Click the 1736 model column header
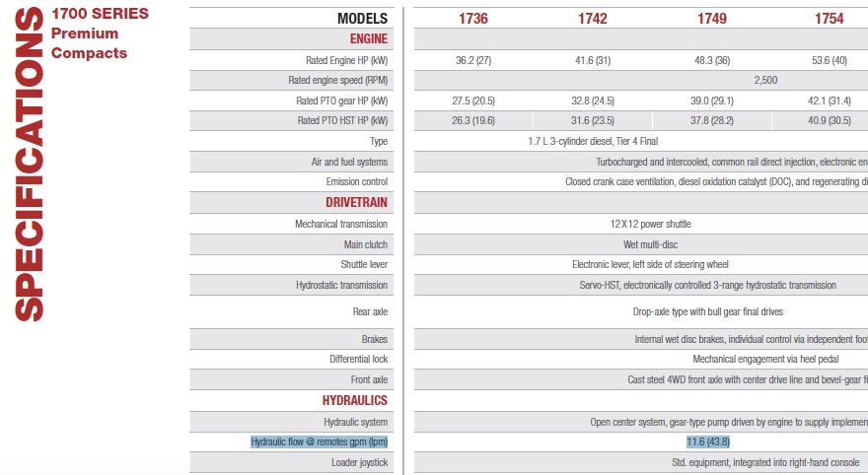The image size is (868, 475). [x=474, y=19]
